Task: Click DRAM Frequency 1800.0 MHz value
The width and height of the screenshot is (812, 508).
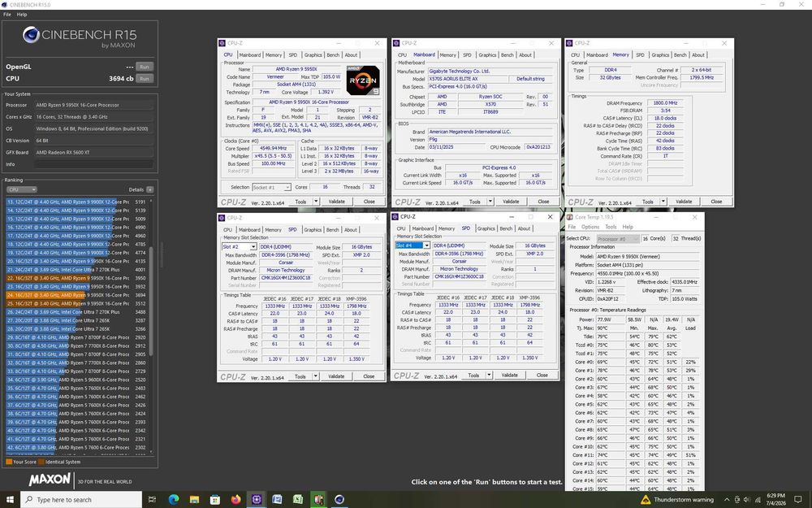Action: pos(665,103)
